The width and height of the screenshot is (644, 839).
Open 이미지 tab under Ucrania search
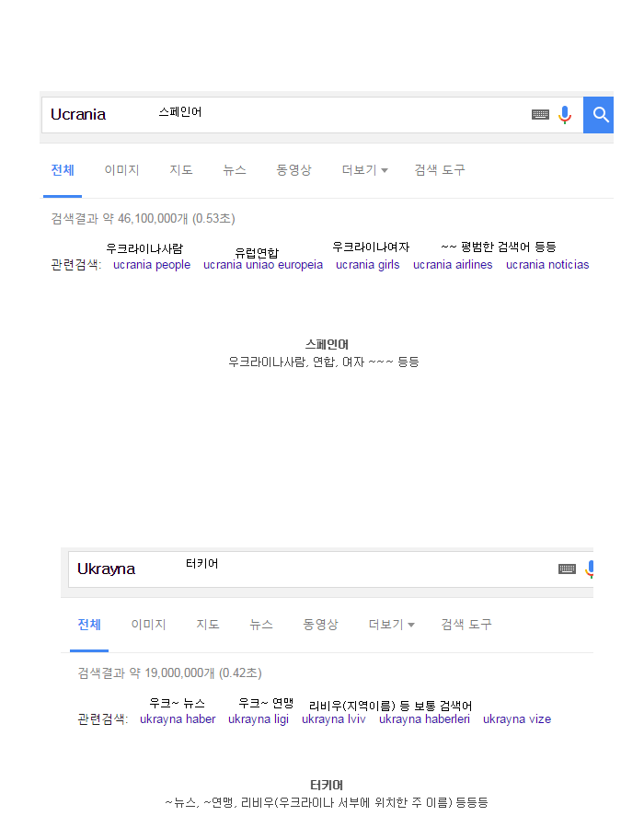[122, 170]
